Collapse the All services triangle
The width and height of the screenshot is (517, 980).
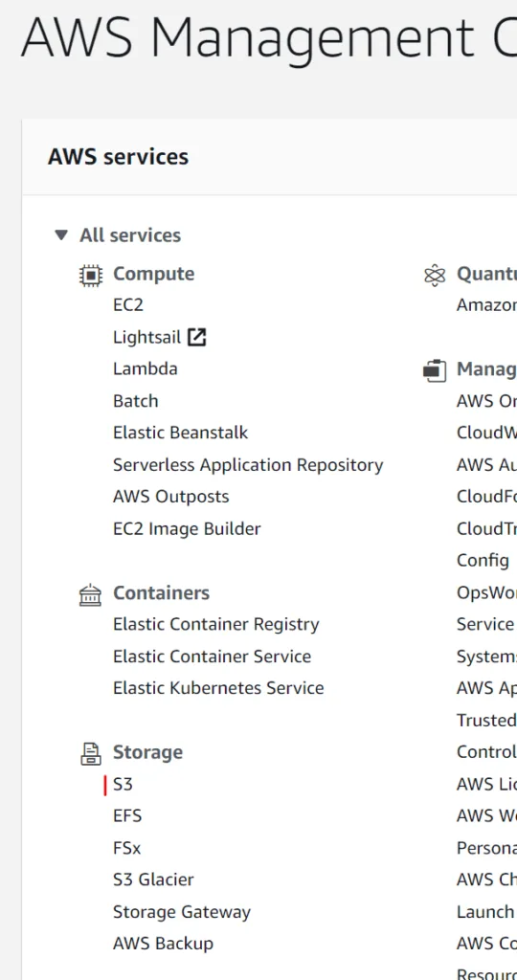[60, 235]
